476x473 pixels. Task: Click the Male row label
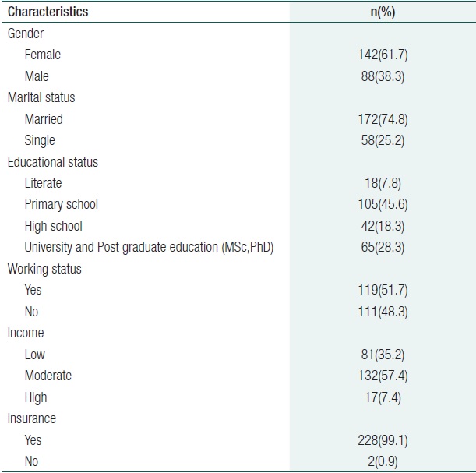coord(37,76)
